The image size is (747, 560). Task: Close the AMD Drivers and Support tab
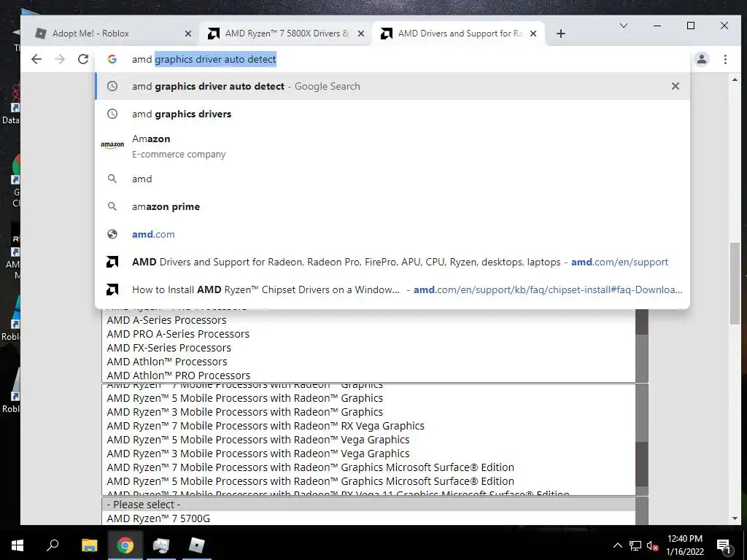point(533,34)
